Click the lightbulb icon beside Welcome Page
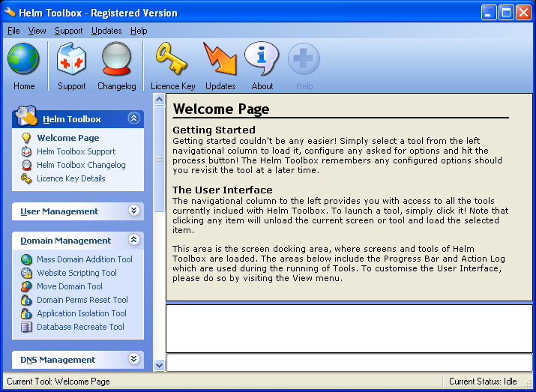Image resolution: width=536 pixels, height=392 pixels. point(26,138)
